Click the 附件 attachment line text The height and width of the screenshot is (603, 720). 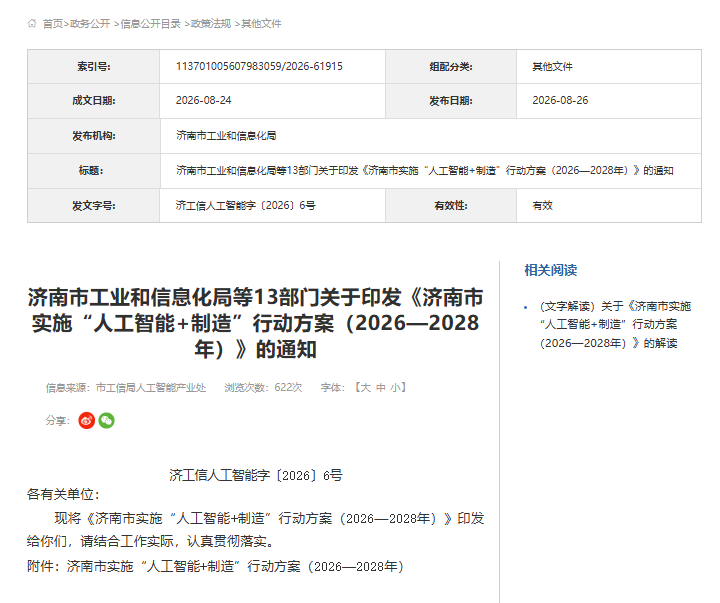click(215, 566)
